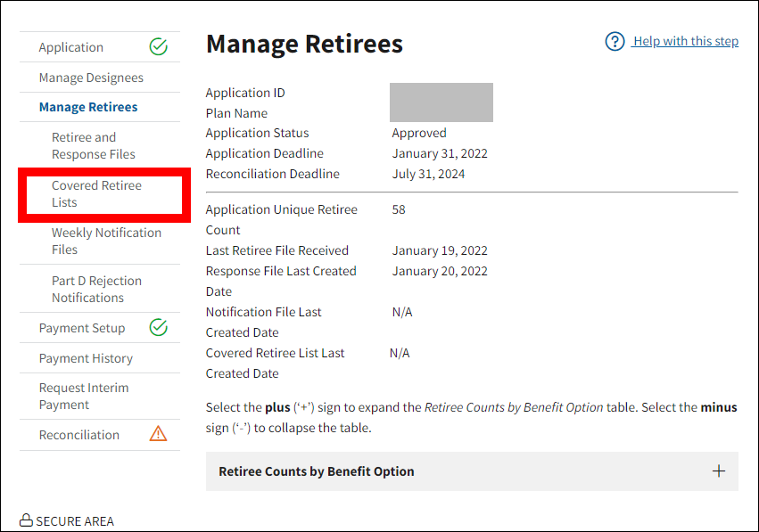
Task: Click the question mark help icon
Action: click(x=615, y=42)
